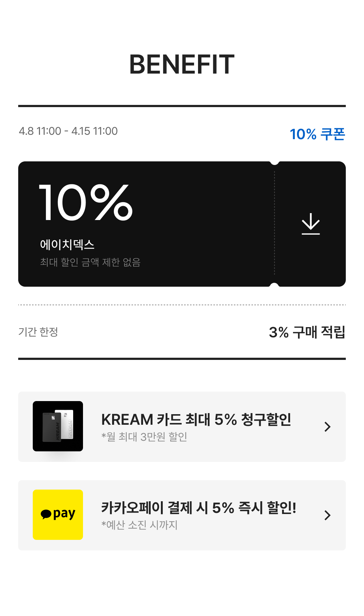Open the KREAM card thumbnail image
364x616 pixels.
coord(58,426)
